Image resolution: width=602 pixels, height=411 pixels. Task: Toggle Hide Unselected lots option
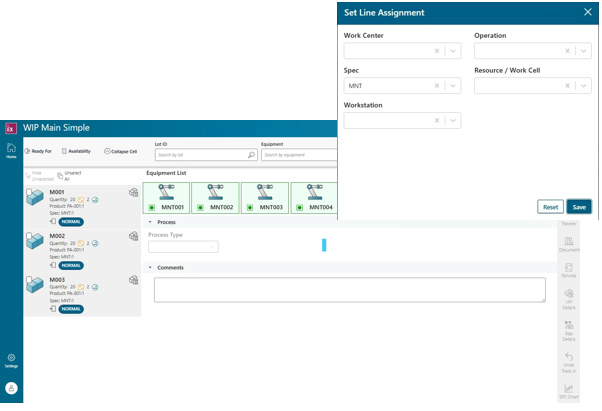[38, 175]
